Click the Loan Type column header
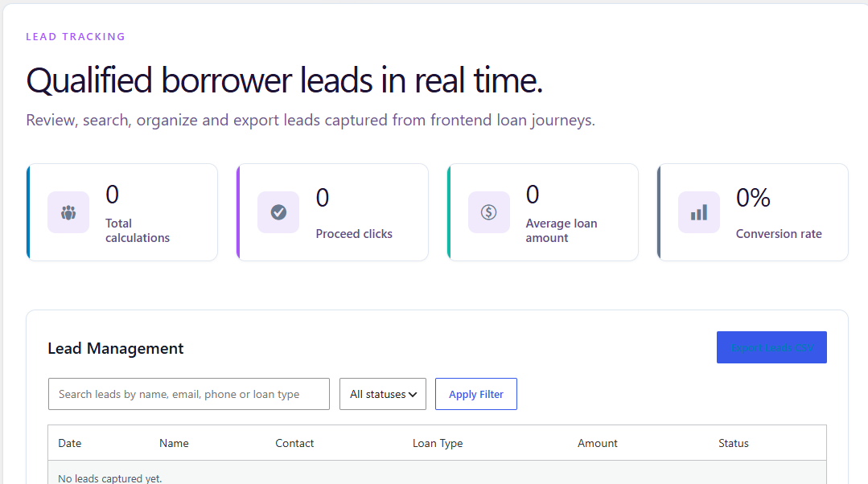The image size is (868, 484). click(x=438, y=443)
